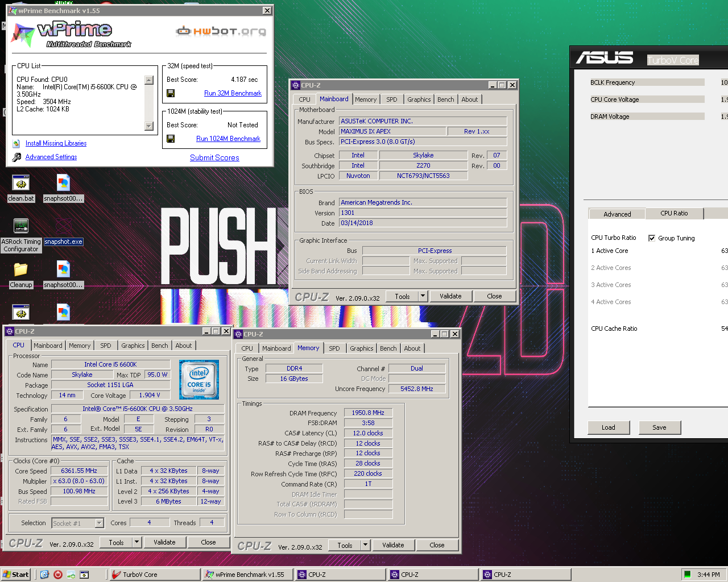Click the CPU List scrollbar up arrow
This screenshot has width=728, height=582.
149,80
